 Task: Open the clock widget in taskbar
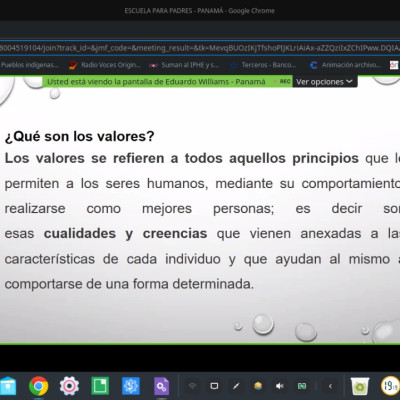pyautogui.click(x=391, y=386)
